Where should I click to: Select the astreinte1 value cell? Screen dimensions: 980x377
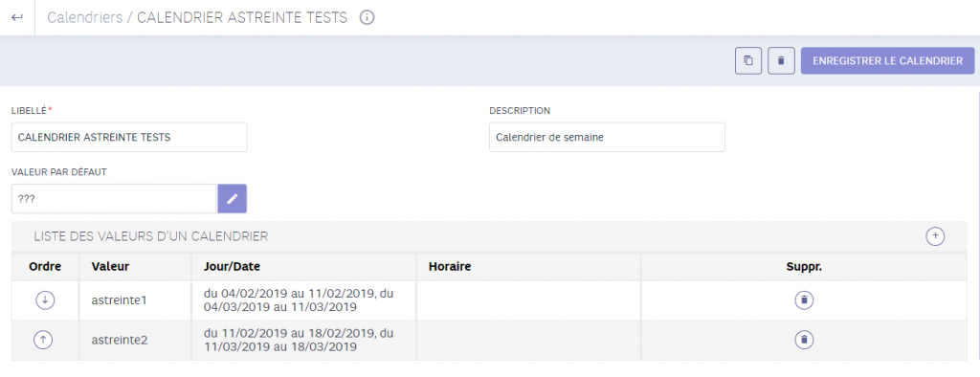tap(136, 300)
